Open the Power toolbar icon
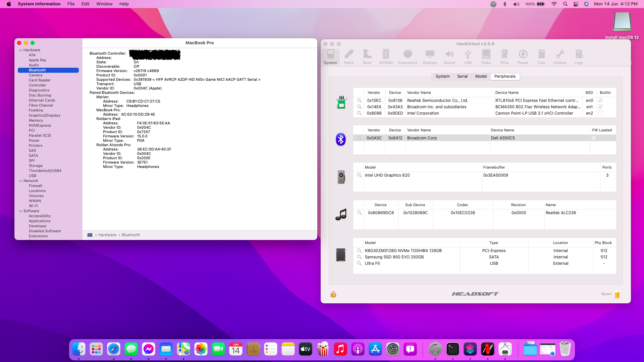Viewport: 644px width, 362px height. pyautogui.click(x=523, y=57)
